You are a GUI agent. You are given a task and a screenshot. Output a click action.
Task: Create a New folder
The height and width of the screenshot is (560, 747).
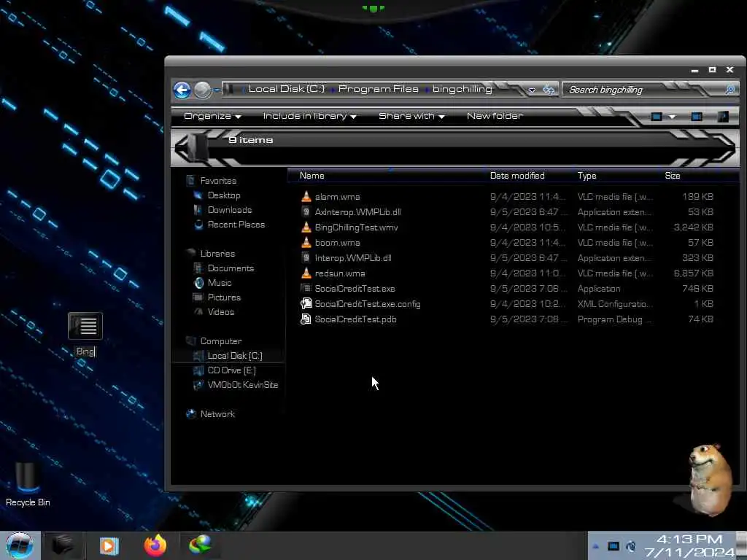point(495,116)
